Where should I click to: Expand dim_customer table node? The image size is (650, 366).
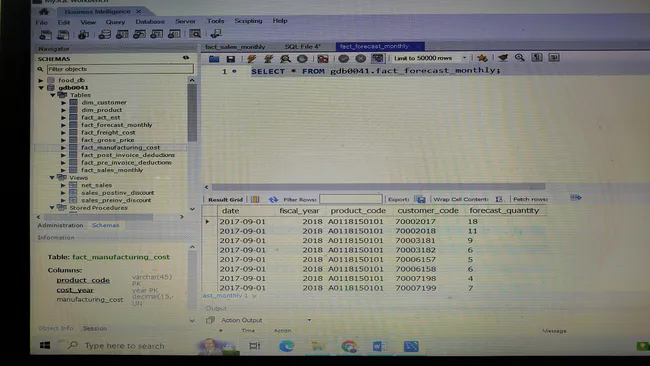click(x=63, y=102)
